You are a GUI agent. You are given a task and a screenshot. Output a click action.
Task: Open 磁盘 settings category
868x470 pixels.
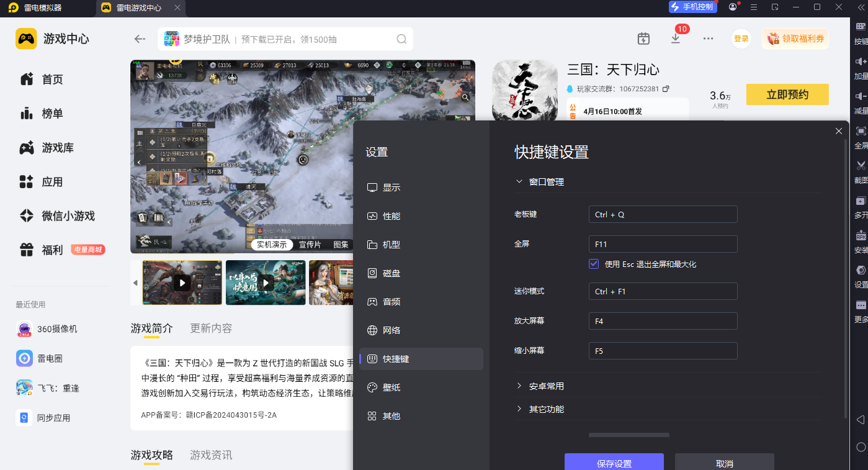pyautogui.click(x=421, y=273)
